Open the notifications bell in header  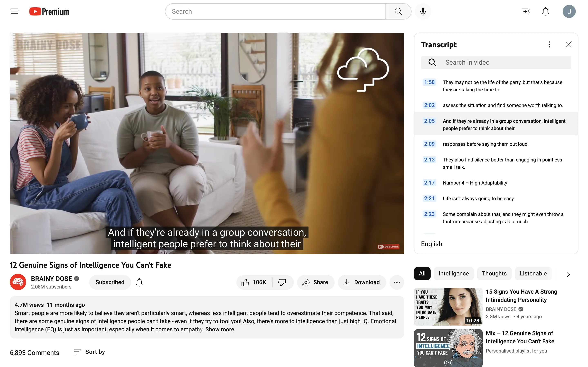[x=546, y=11]
